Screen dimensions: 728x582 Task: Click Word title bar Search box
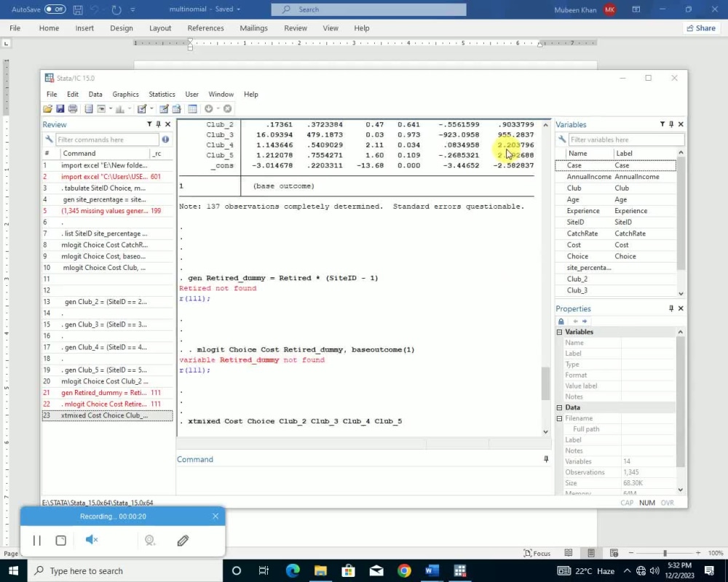tap(368, 9)
